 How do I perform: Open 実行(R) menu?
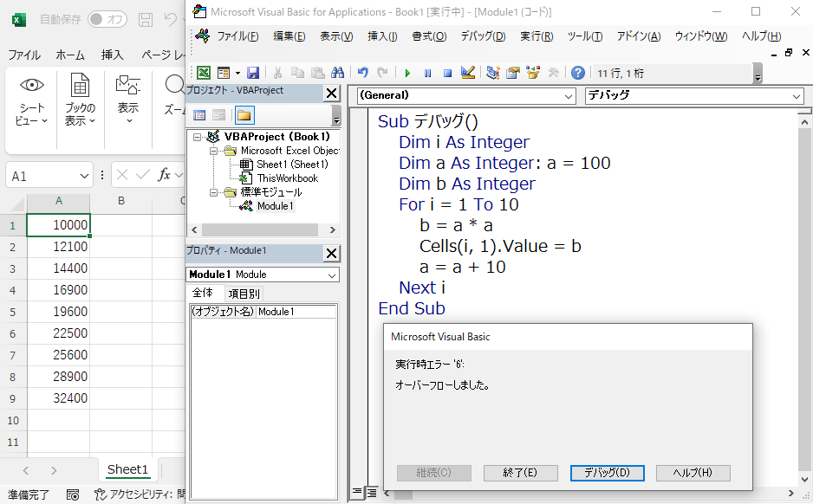pyautogui.click(x=537, y=36)
